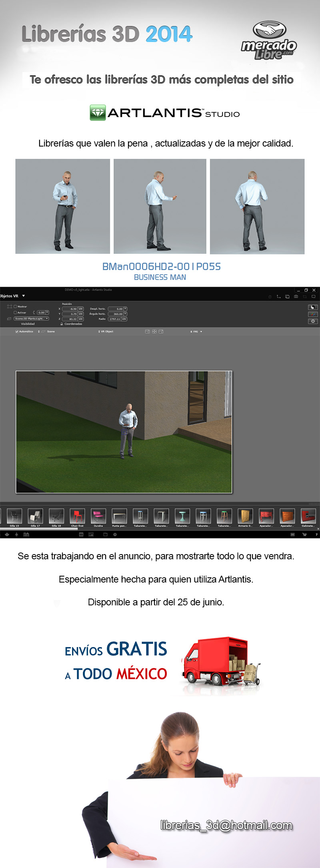
Task: Click the Ángulo horiz. value field
Action: pyautogui.click(x=116, y=314)
